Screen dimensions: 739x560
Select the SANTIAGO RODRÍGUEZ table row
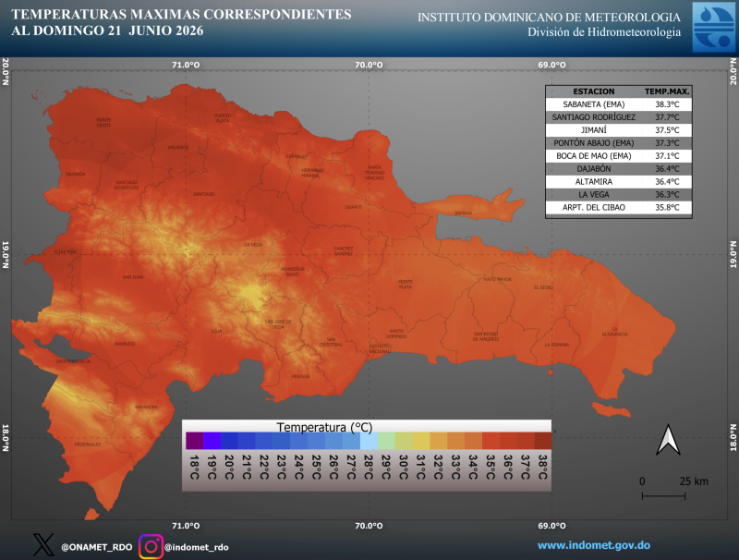[619, 117]
